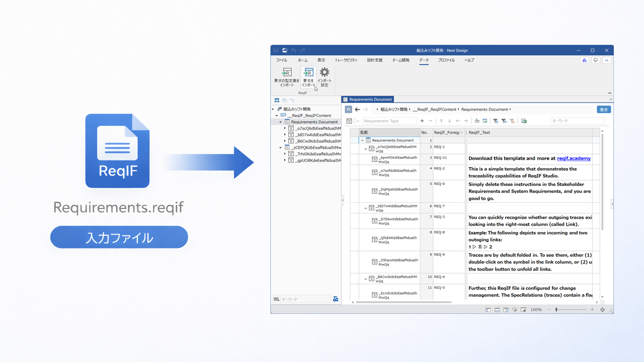Click the first filter funnel icon
The width and height of the screenshot is (644, 362).
click(496, 121)
